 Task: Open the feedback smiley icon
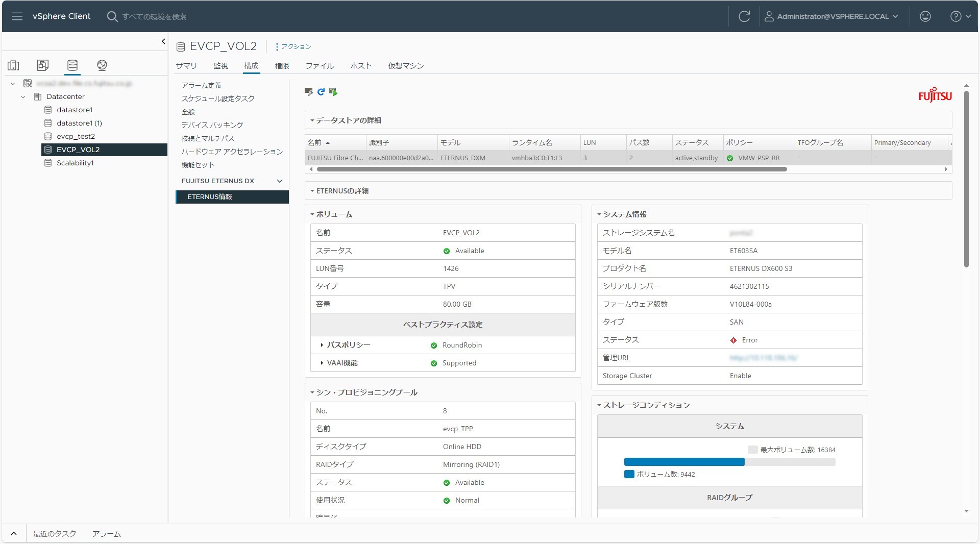(x=925, y=16)
